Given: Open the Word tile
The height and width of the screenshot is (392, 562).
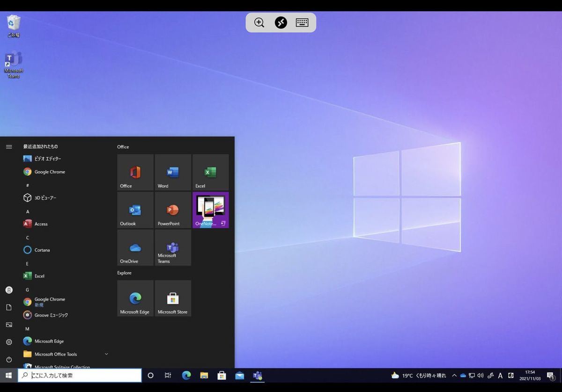Looking at the screenshot, I should [173, 172].
